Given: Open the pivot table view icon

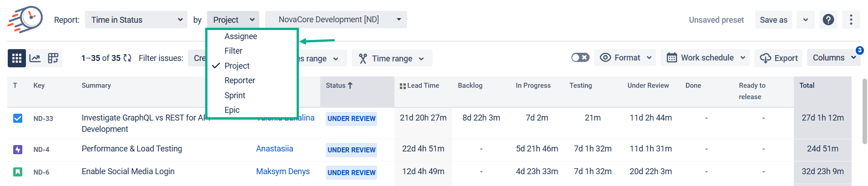Looking at the screenshot, I should (x=53, y=58).
